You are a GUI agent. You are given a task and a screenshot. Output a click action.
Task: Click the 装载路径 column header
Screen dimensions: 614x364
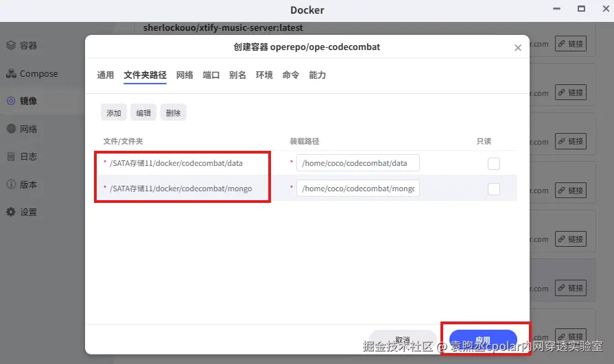tap(305, 141)
